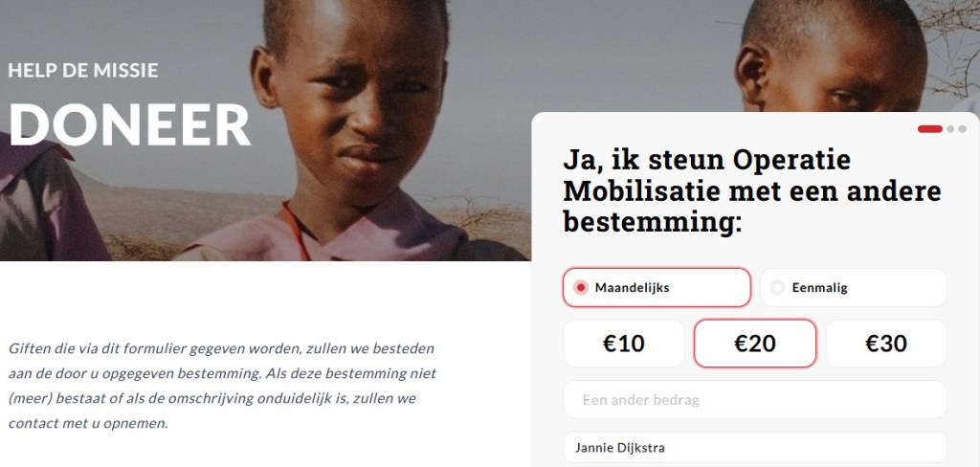Choose the Eenmalig one-time donation option
The image size is (980, 467).
point(853,288)
